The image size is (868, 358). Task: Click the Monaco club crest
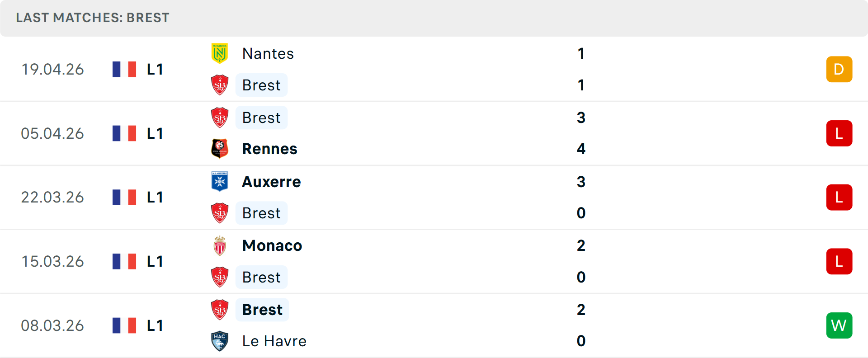pyautogui.click(x=220, y=245)
